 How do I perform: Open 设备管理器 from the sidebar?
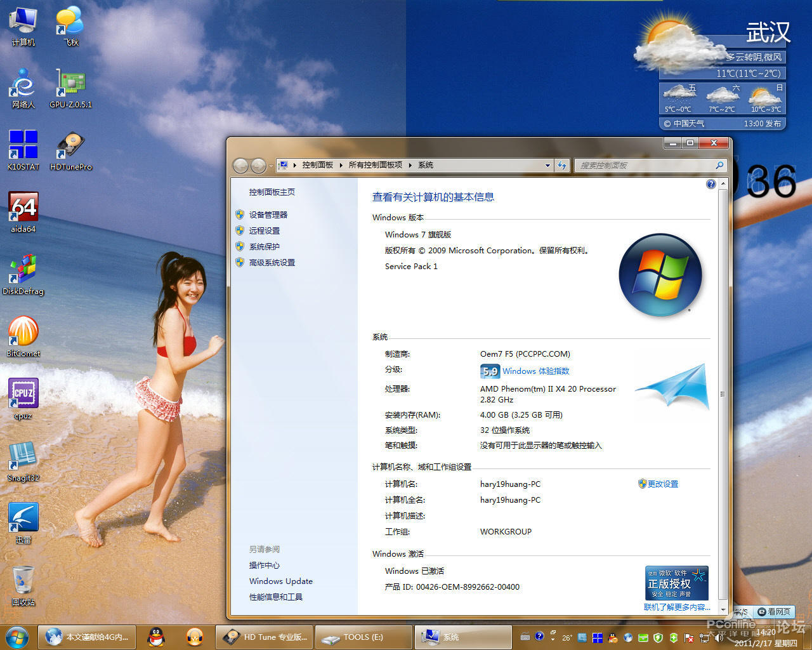pyautogui.click(x=268, y=215)
